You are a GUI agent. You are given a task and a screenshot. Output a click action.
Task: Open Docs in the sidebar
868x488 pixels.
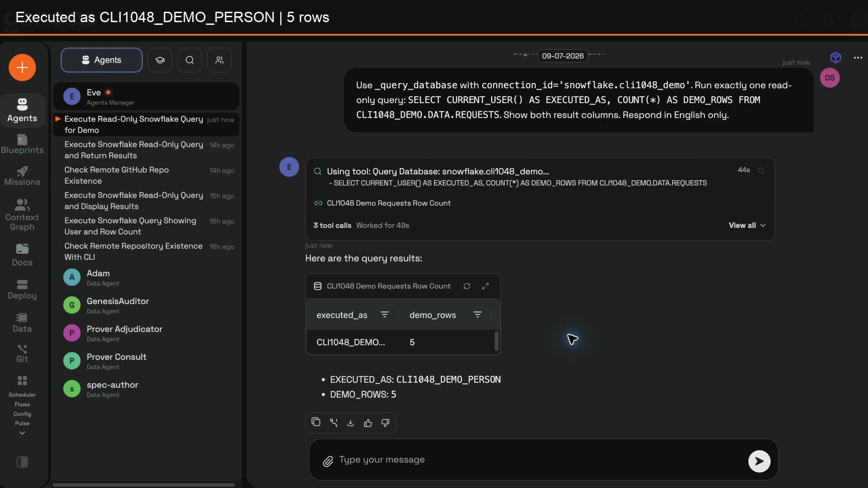point(22,255)
